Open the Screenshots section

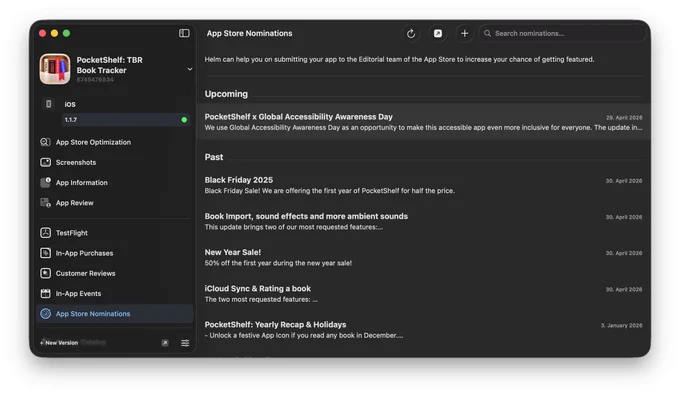point(115,162)
